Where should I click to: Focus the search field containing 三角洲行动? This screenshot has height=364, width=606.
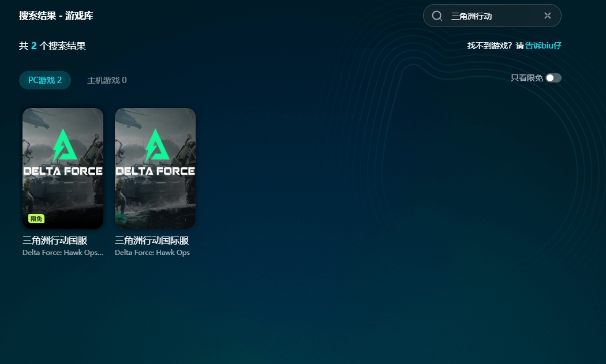[x=492, y=16]
